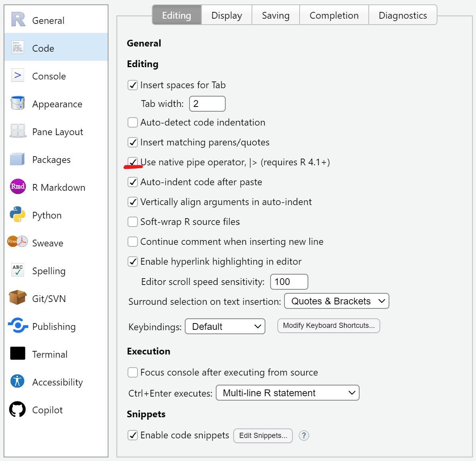This screenshot has width=476, height=461.
Task: Enable Auto-detect code indentation
Action: pos(133,122)
